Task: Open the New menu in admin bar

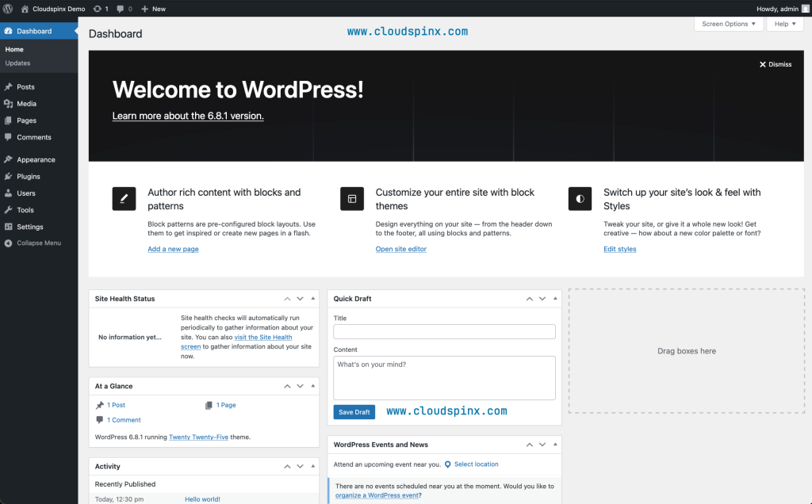Action: point(152,9)
